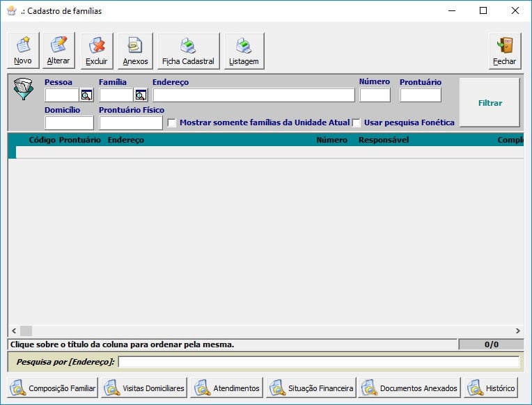The image size is (532, 405).
Task: Open the Pessoa search lookup icon
Action: click(86, 95)
